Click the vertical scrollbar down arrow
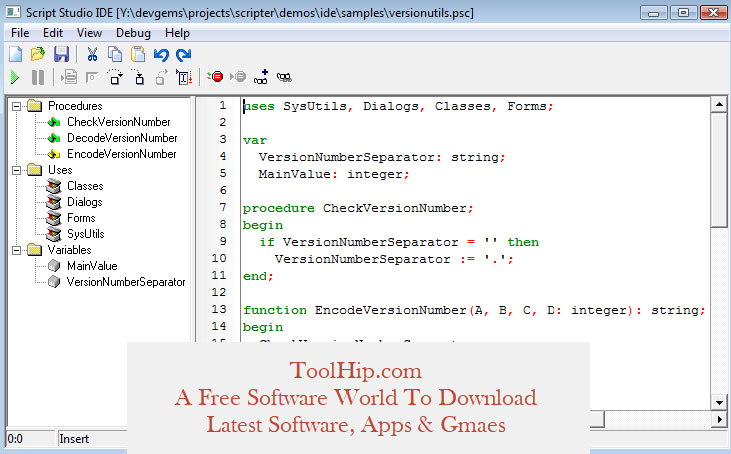 pyautogui.click(x=719, y=402)
